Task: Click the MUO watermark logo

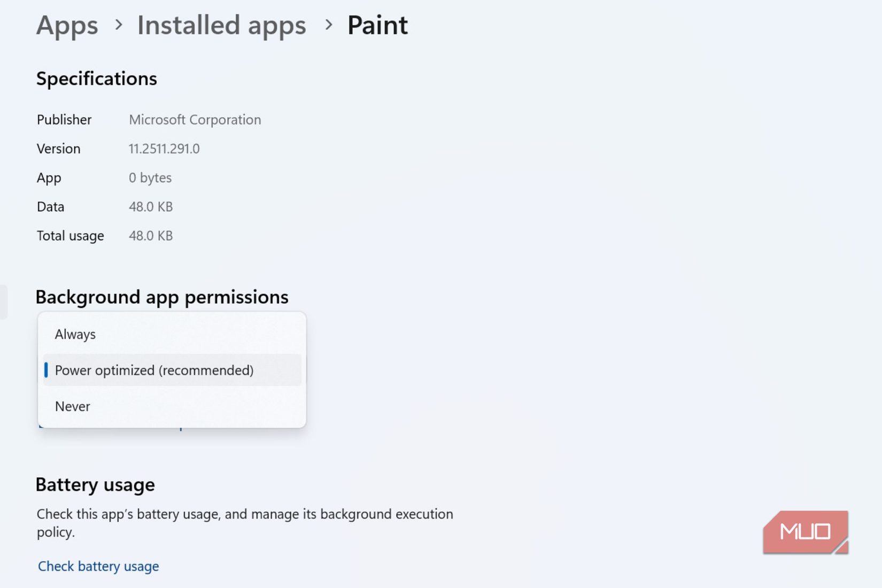Action: 805,531
